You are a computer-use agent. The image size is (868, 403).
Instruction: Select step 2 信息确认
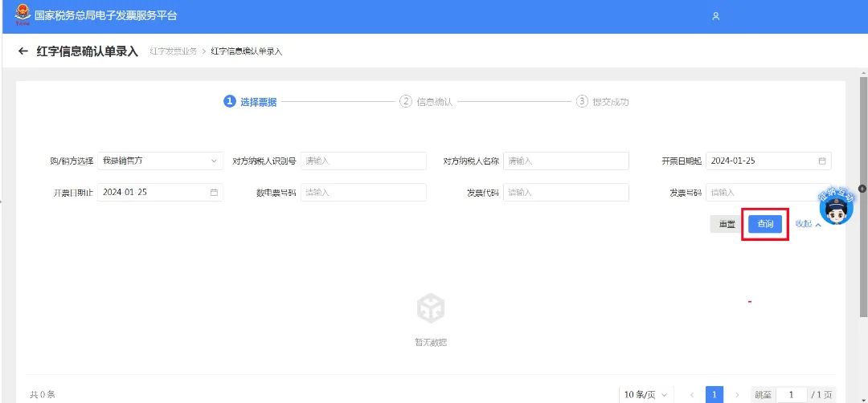[427, 102]
